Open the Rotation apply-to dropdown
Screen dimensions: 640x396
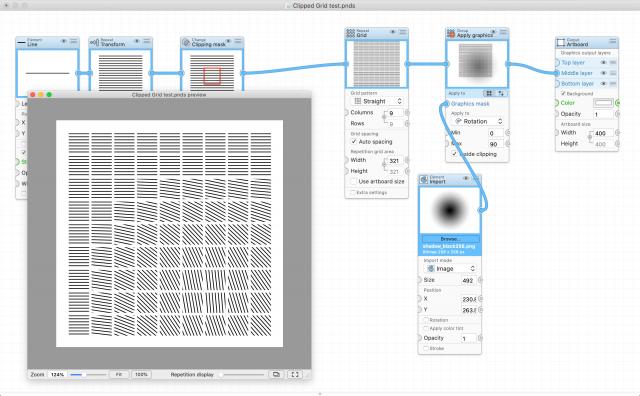(x=478, y=121)
